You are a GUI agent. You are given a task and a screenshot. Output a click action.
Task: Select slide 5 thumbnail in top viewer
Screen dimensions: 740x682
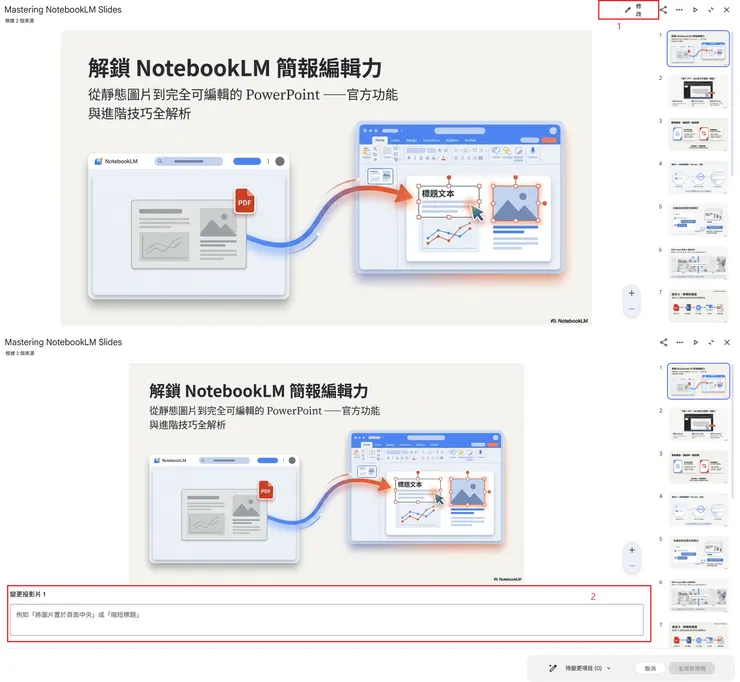pos(698,220)
